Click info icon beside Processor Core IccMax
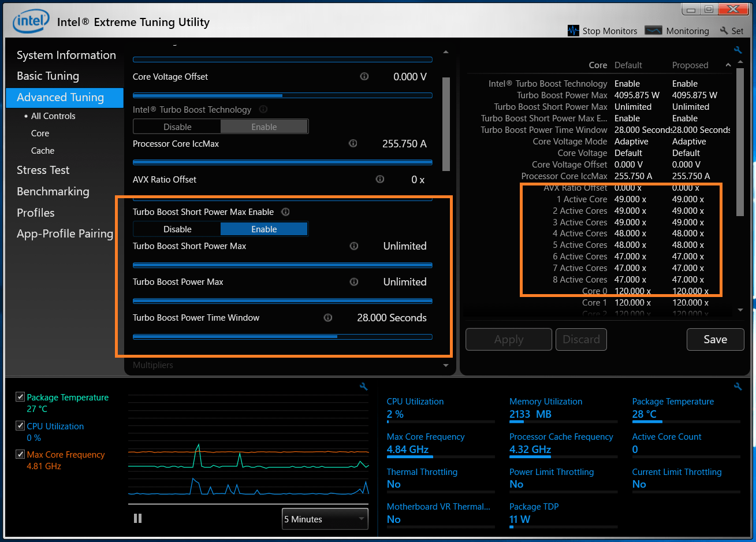 [x=353, y=143]
